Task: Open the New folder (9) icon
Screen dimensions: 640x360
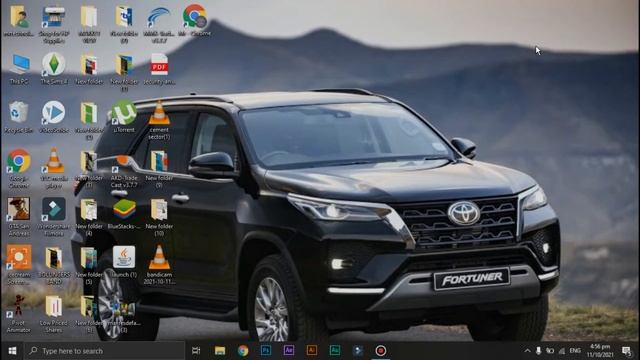Action: coord(159,168)
